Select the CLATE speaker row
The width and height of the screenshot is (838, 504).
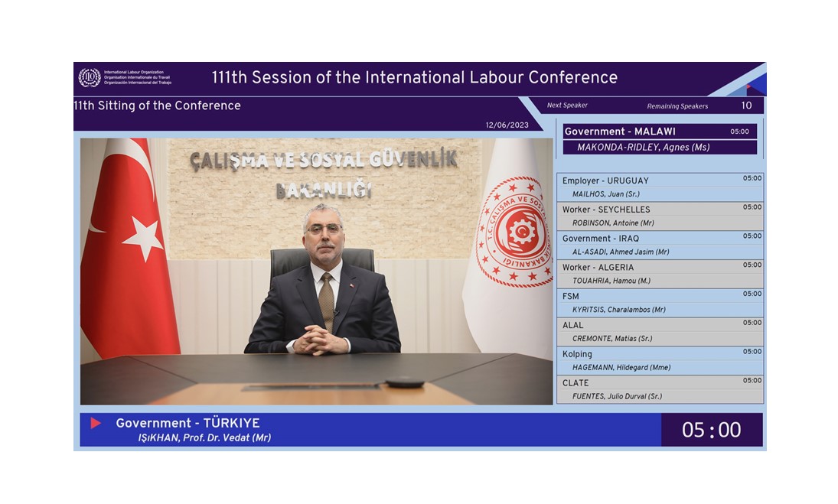[659, 389]
